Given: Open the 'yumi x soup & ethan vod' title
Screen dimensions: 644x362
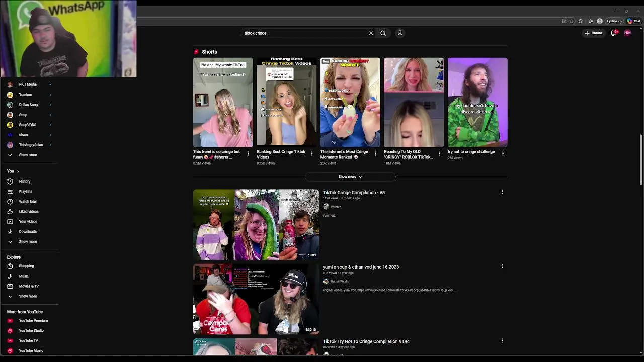Looking at the screenshot, I should 361,267.
